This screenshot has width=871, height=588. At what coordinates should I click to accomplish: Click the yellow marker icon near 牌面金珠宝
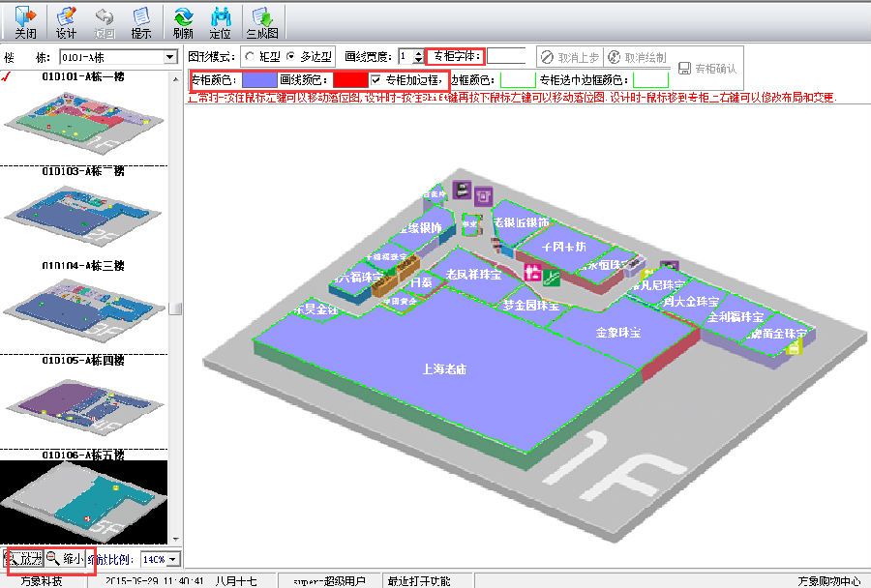click(794, 347)
